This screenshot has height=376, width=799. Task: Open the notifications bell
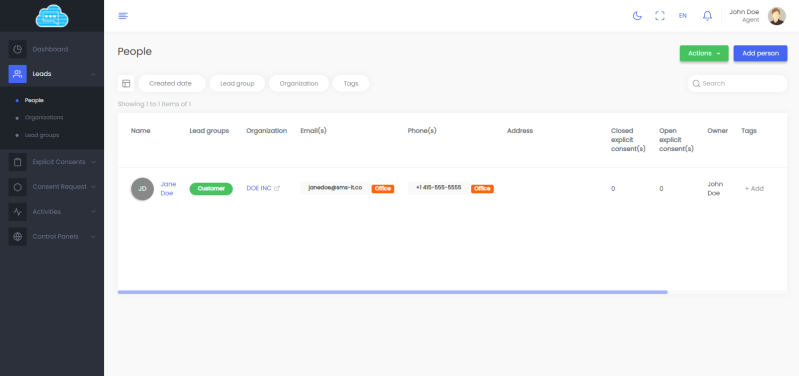click(707, 16)
